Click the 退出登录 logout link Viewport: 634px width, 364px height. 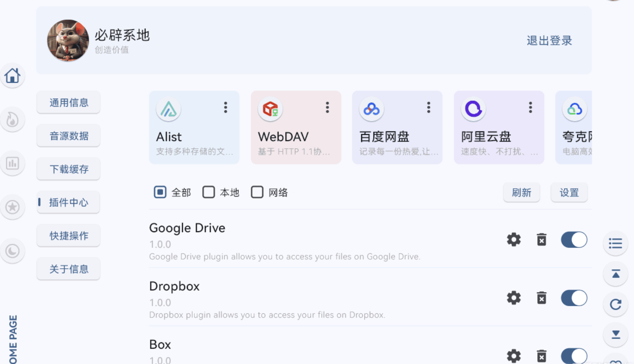tap(549, 40)
